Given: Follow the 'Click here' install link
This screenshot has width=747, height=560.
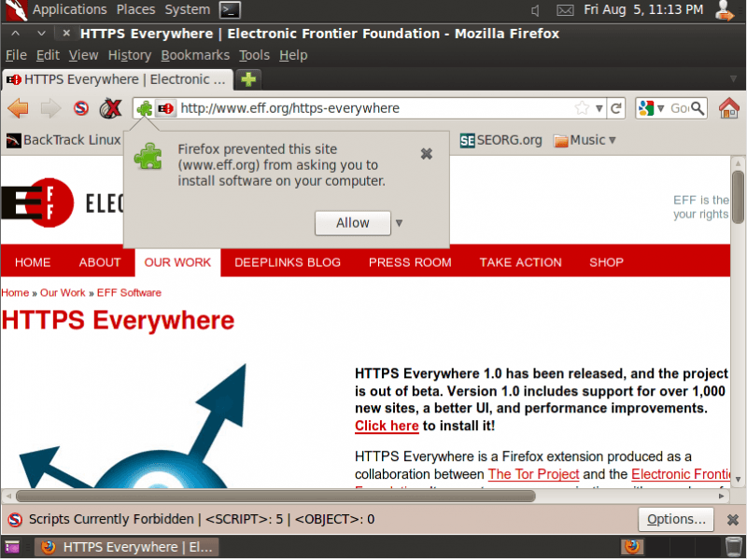Looking at the screenshot, I should click(x=387, y=426).
